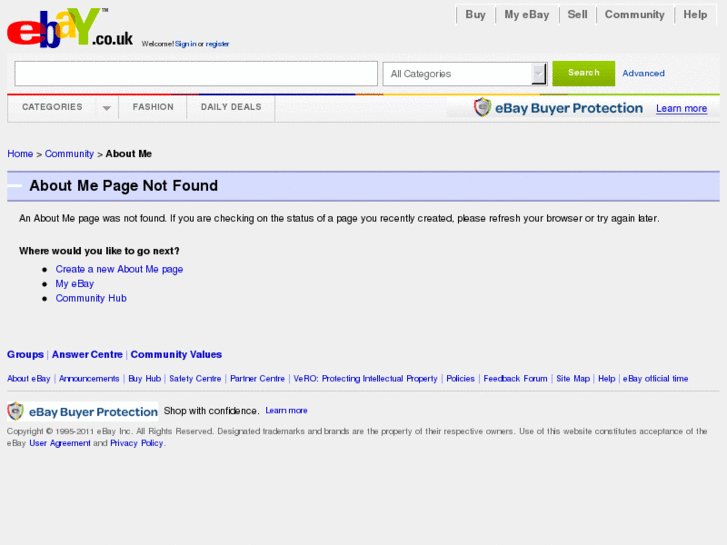Image resolution: width=727 pixels, height=545 pixels.
Task: Focus the search text field
Action: coord(196,74)
